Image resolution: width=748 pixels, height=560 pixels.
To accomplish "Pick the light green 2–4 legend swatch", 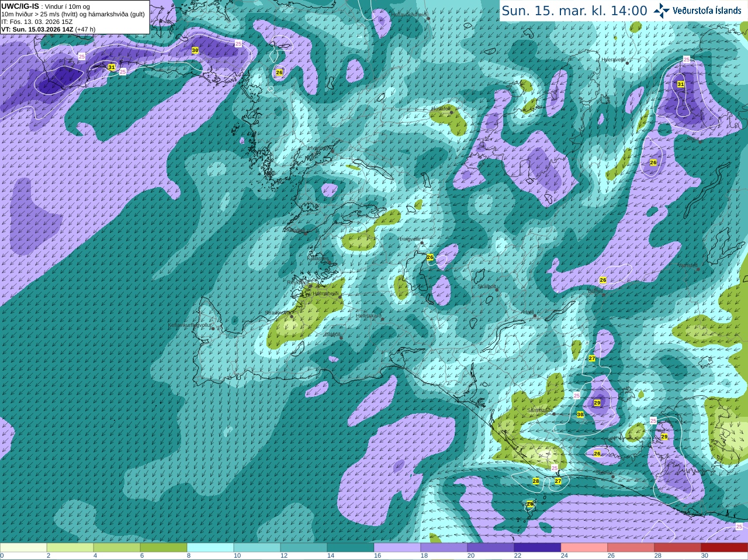I will click(70, 548).
